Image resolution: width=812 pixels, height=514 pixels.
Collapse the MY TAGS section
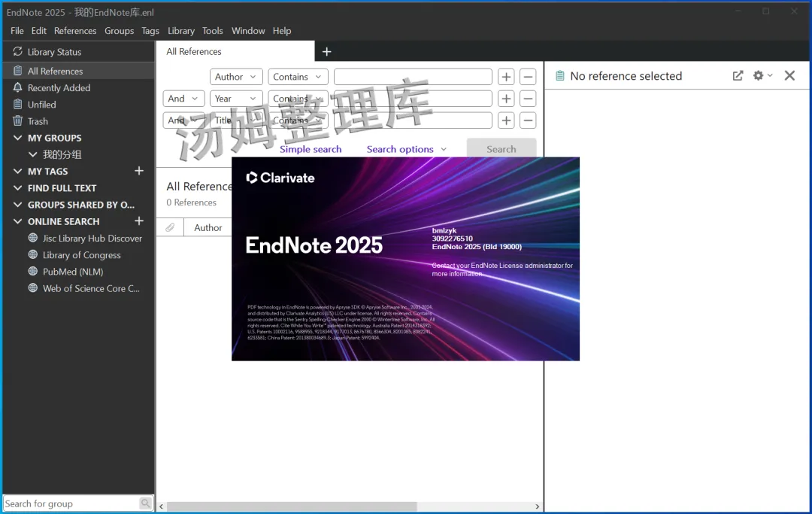[x=17, y=171]
